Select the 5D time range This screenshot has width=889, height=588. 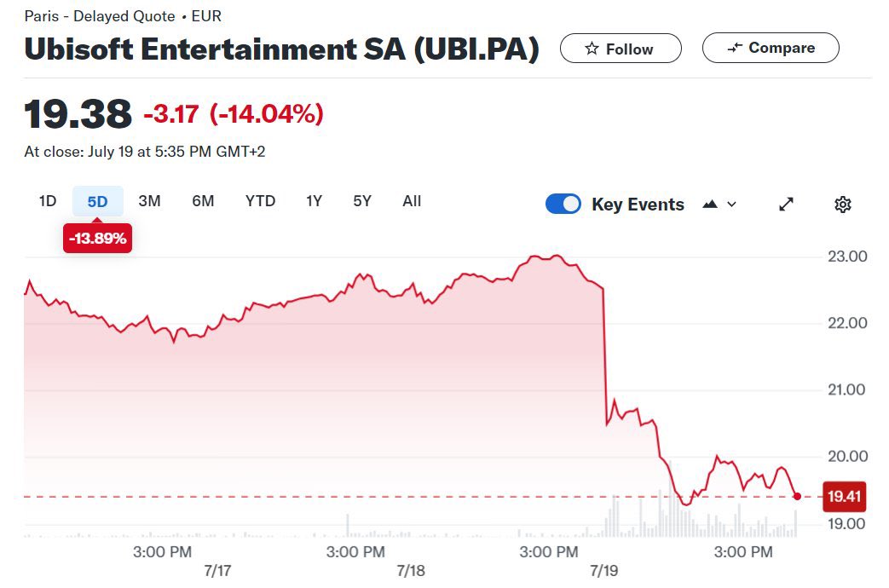[x=98, y=201]
